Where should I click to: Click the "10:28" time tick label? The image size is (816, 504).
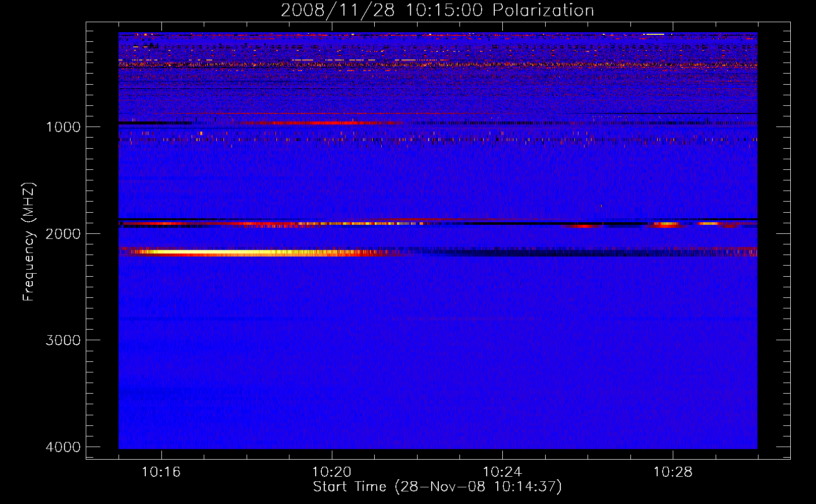pos(673,472)
